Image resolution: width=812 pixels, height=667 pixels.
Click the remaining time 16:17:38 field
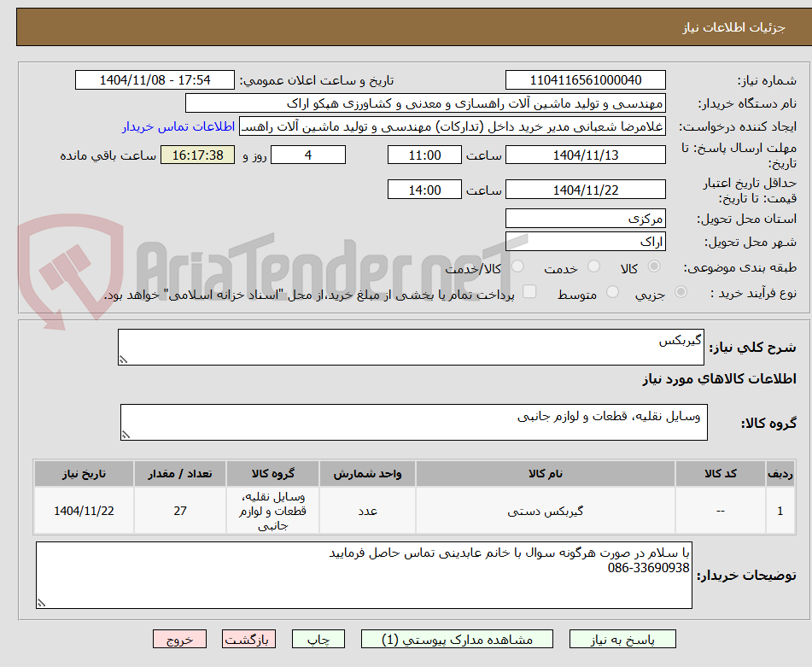tap(197, 155)
